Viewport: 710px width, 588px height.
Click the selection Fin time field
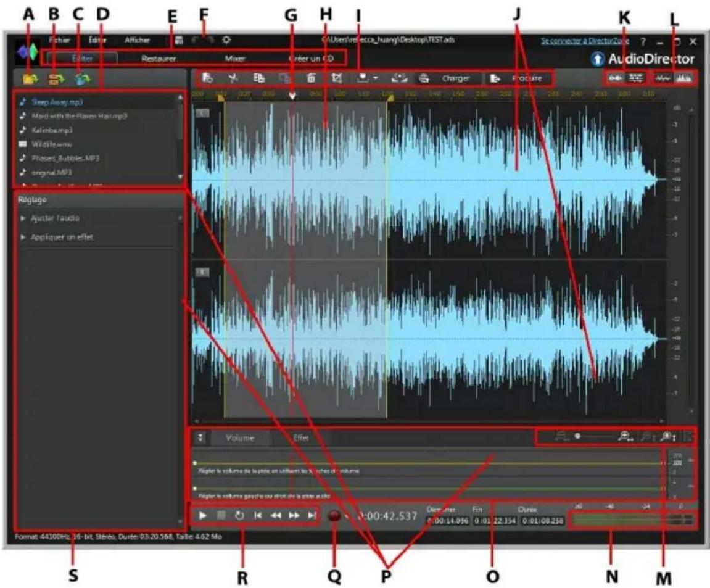(x=495, y=521)
